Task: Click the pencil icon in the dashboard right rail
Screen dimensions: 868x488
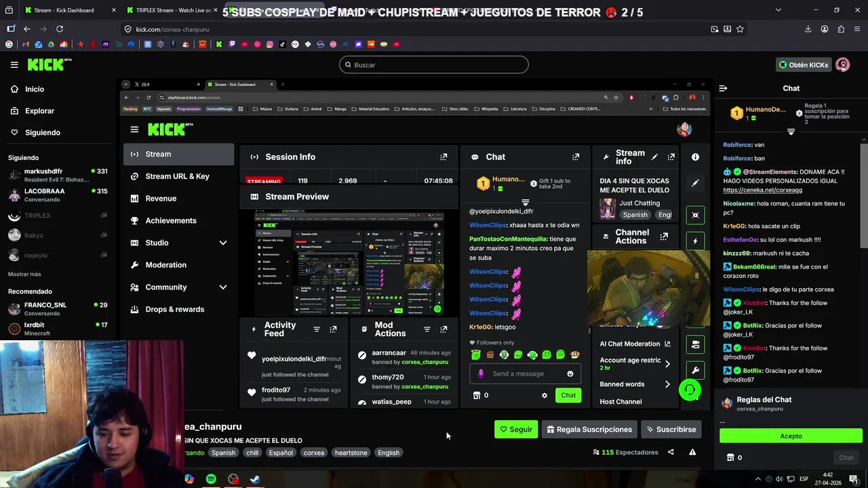Action: point(695,183)
